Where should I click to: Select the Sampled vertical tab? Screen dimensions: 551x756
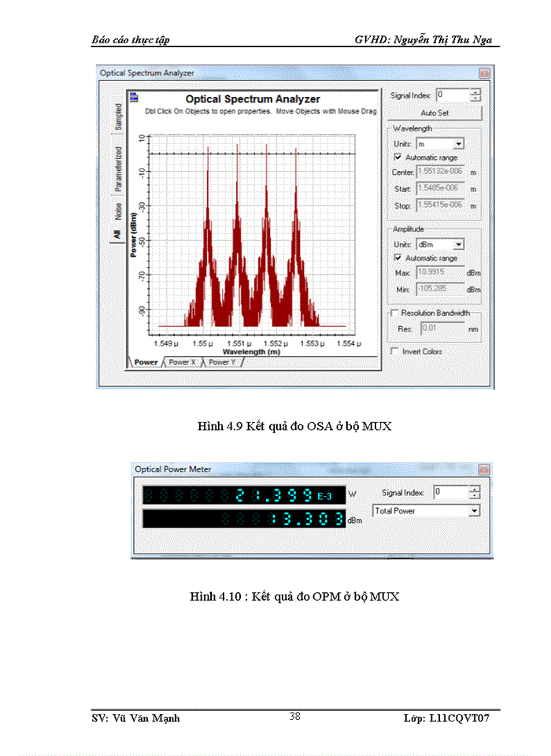click(x=118, y=117)
